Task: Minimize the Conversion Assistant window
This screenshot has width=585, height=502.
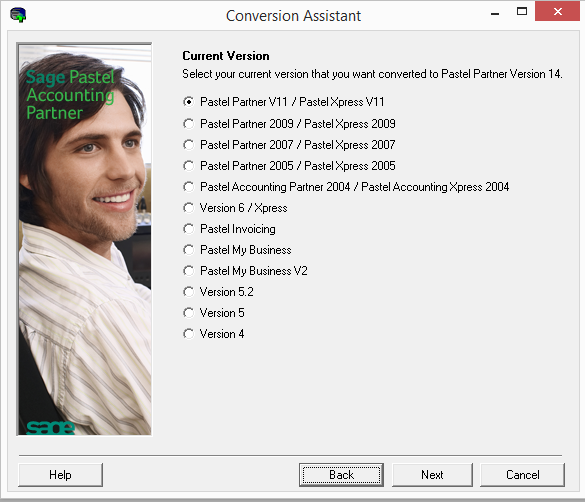Action: 495,13
